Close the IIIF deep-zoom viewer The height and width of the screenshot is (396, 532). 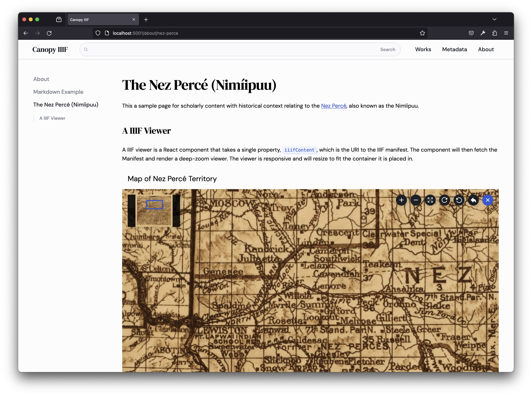488,200
